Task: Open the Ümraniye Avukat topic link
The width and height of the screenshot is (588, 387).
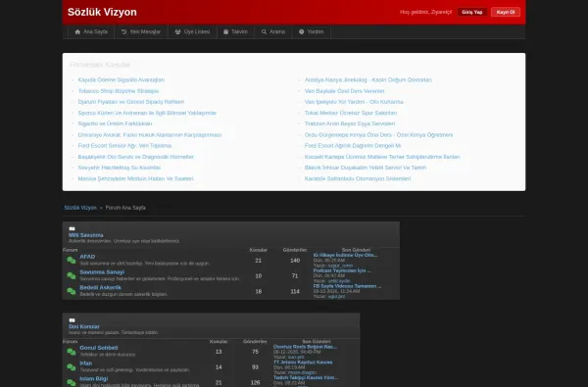Action: point(150,134)
